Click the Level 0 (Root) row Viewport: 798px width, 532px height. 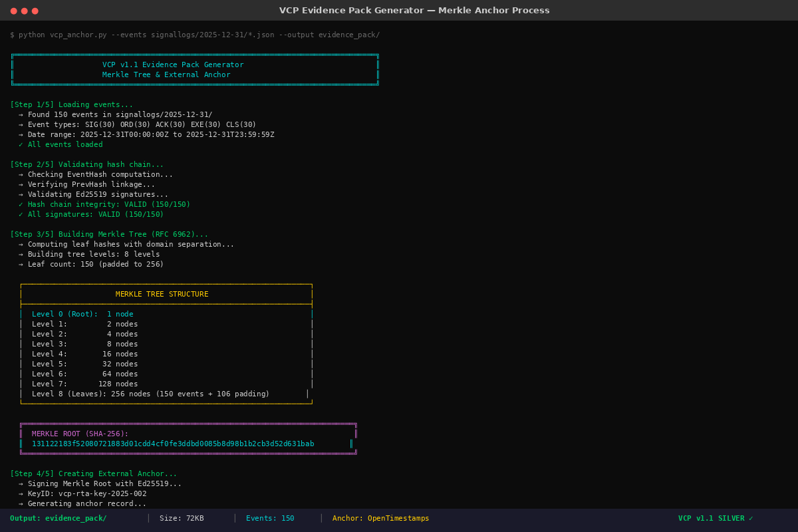[82, 314]
